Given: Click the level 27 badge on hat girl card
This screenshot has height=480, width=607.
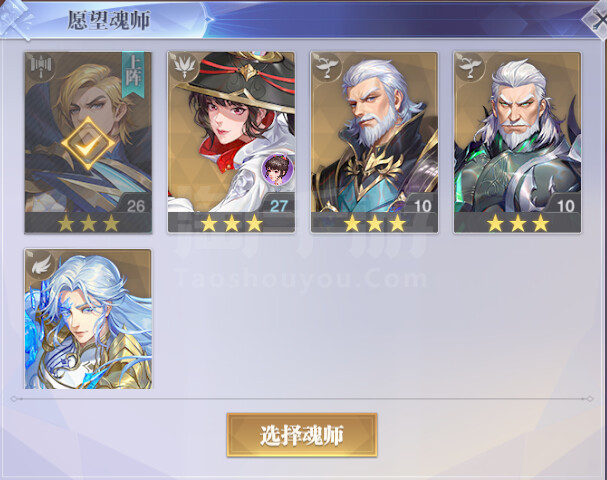Looking at the screenshot, I should pos(278,206).
